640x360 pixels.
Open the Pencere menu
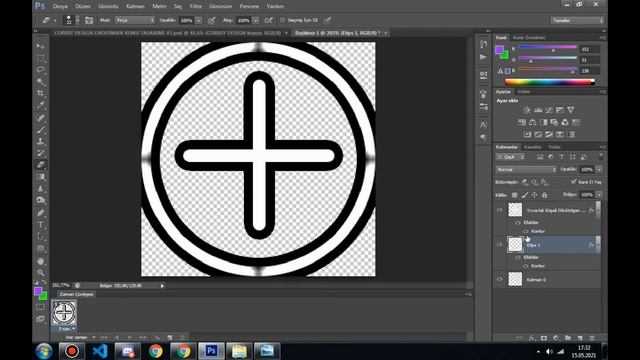point(249,7)
